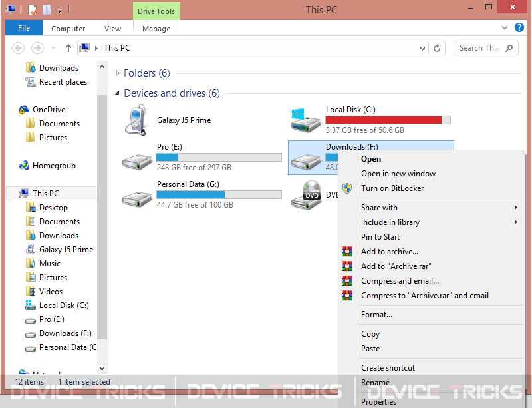Click the breadcrumb arrow before This PC
Viewport: 532px width, 408px height.
(96, 48)
